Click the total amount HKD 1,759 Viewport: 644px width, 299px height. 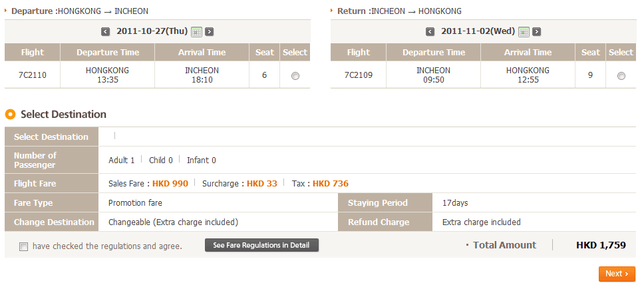coord(601,245)
